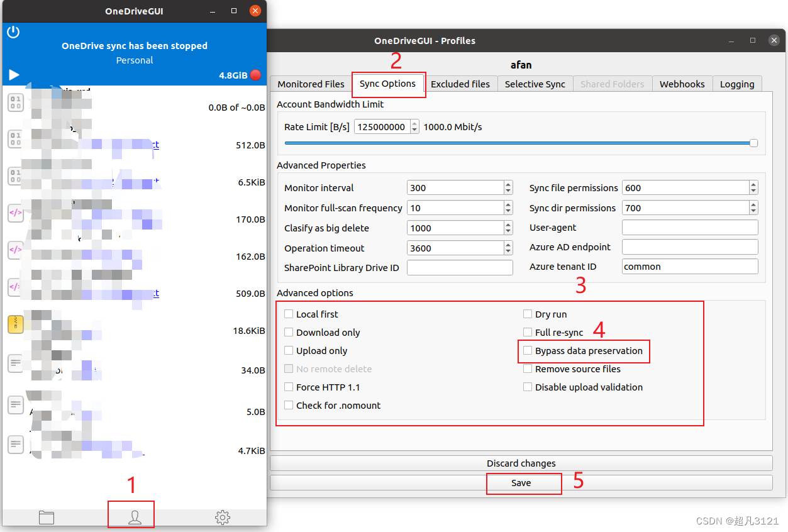Click the folder icon in the bottom bar

tap(47, 516)
